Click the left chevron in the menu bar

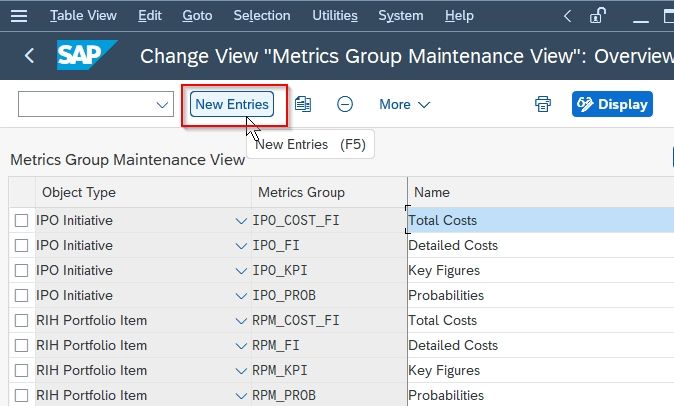click(567, 16)
